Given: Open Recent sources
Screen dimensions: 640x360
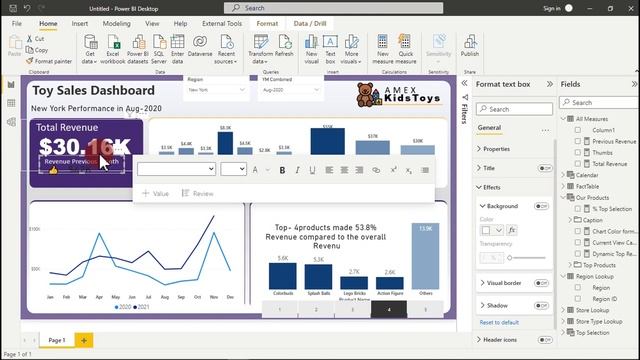Looking at the screenshot, I should (226, 49).
